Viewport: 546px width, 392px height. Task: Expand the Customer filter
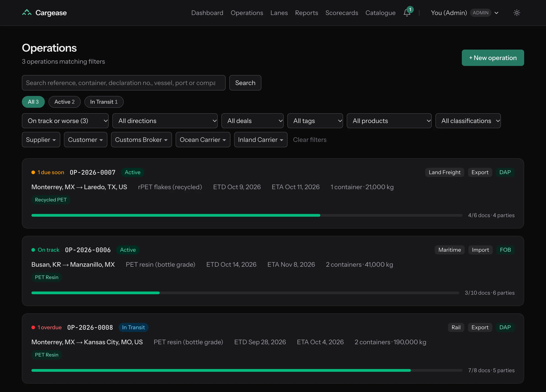click(x=86, y=140)
